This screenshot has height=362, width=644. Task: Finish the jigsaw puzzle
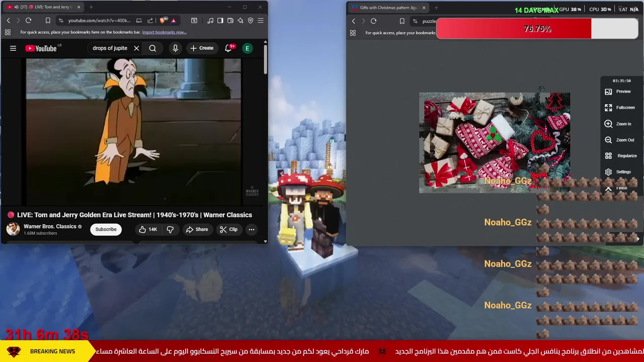click(617, 188)
